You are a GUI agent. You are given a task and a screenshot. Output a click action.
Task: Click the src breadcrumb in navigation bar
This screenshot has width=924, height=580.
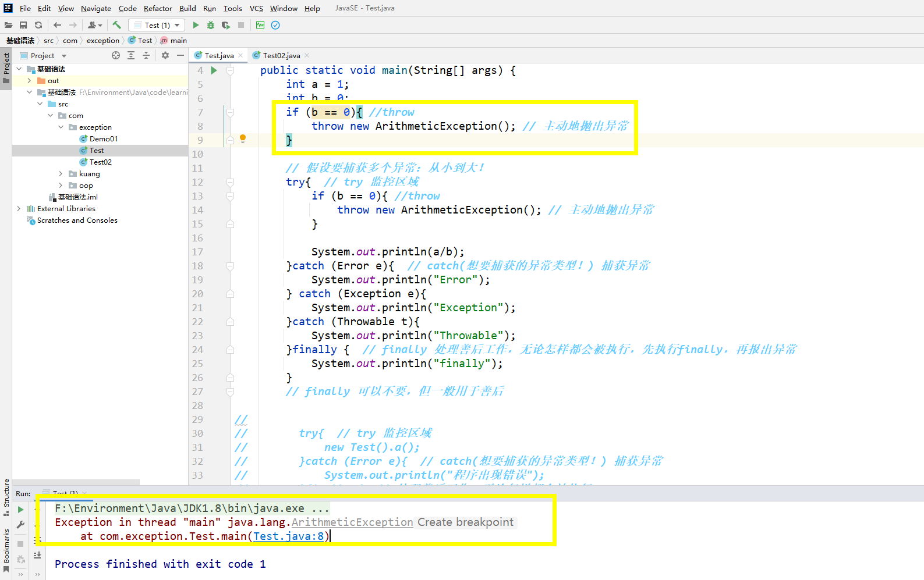tap(48, 41)
